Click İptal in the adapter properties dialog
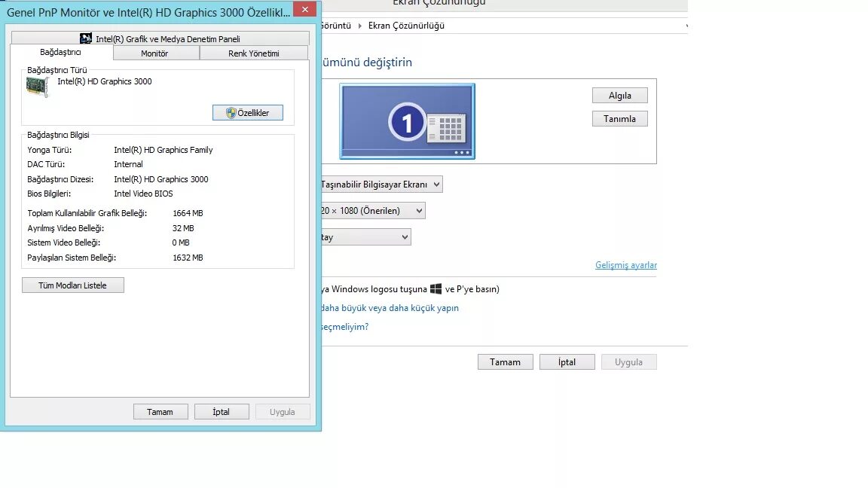 (x=222, y=412)
